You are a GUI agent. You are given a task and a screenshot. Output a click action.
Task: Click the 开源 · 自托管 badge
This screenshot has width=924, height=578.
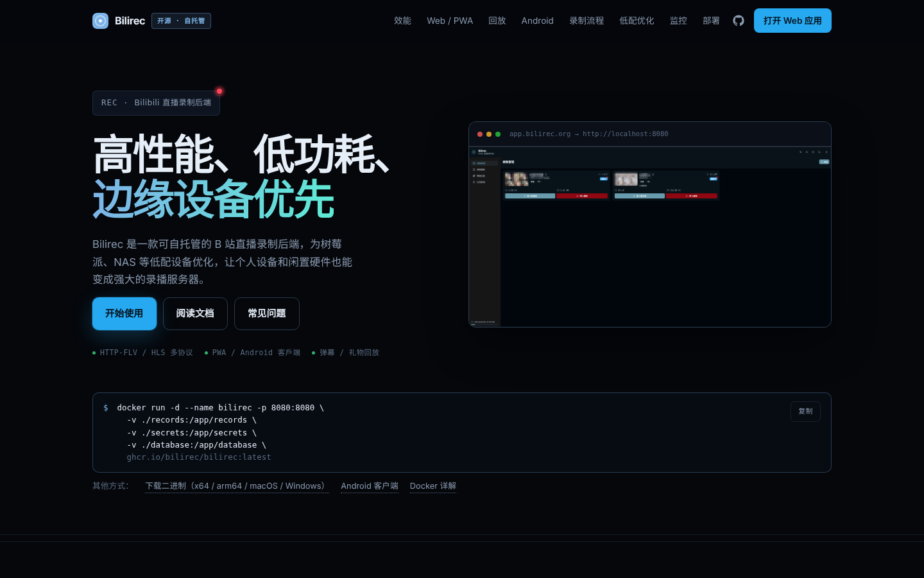tap(181, 21)
